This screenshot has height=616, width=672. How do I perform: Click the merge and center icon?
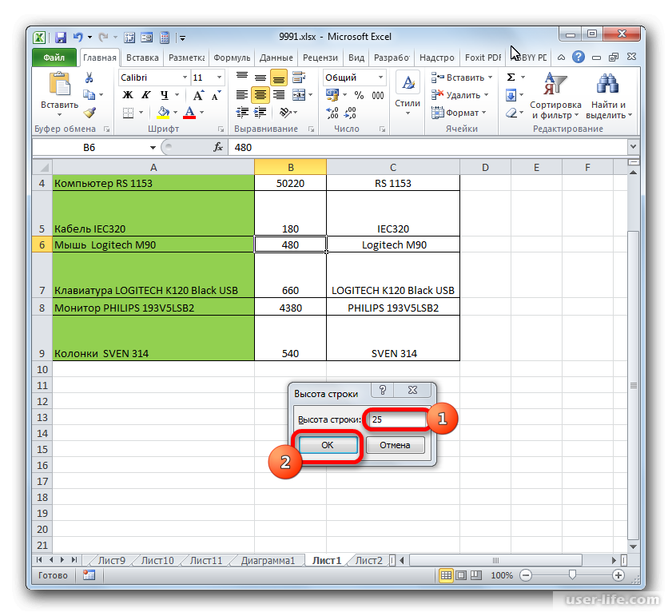pyautogui.click(x=299, y=95)
